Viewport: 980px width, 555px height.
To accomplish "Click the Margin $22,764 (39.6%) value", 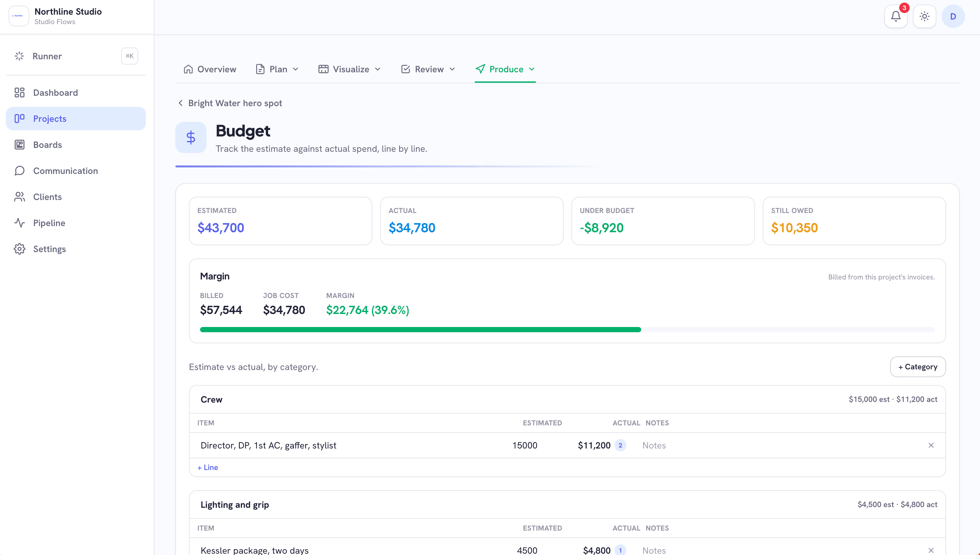I will [x=367, y=310].
